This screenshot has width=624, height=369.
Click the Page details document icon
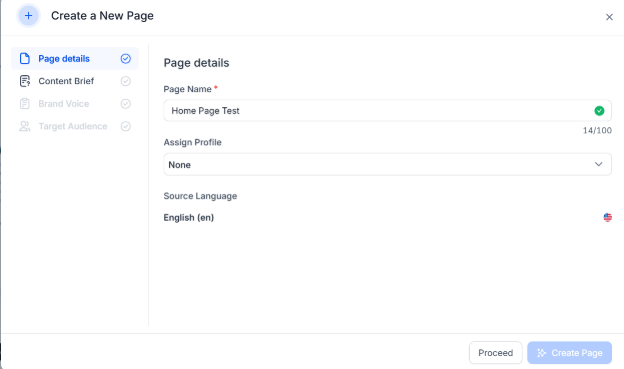25,59
